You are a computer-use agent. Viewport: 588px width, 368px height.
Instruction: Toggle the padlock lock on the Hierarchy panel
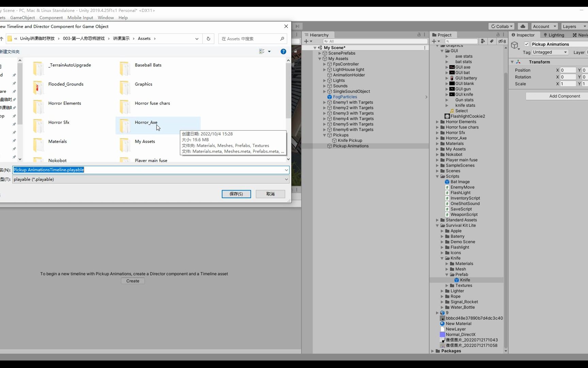click(419, 34)
